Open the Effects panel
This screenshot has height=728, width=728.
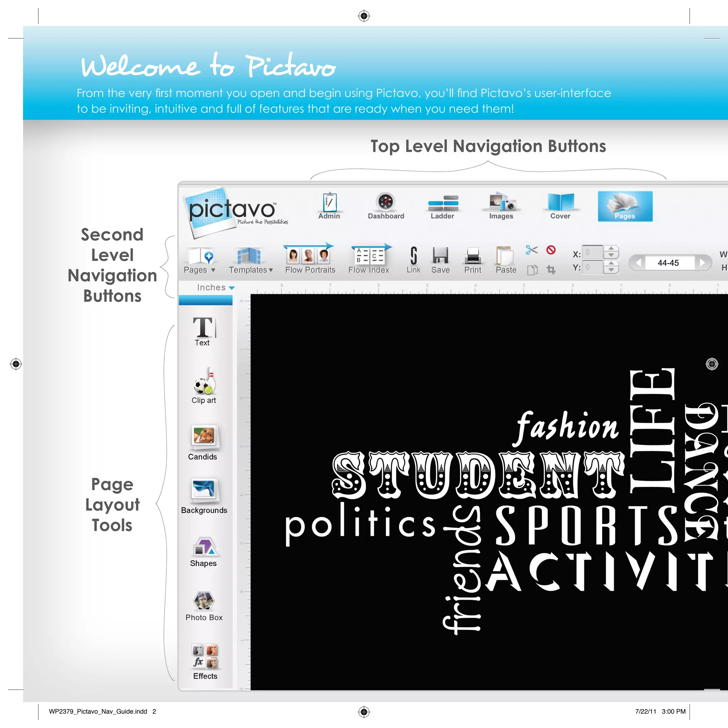(x=205, y=662)
